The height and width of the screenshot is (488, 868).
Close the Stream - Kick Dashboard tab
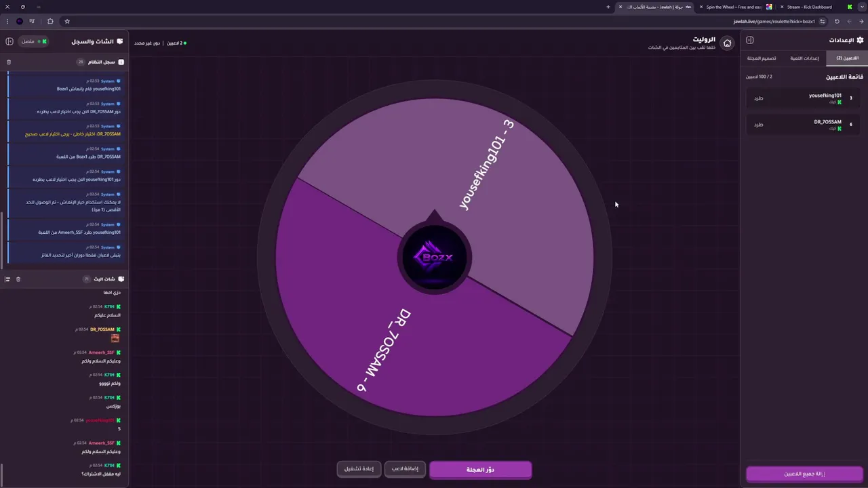781,7
